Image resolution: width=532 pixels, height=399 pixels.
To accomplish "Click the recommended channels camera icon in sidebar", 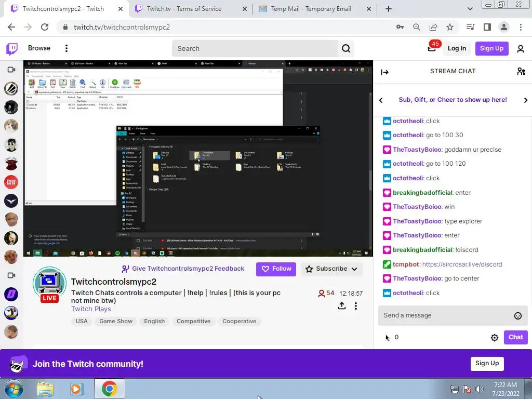I will tap(11, 275).
